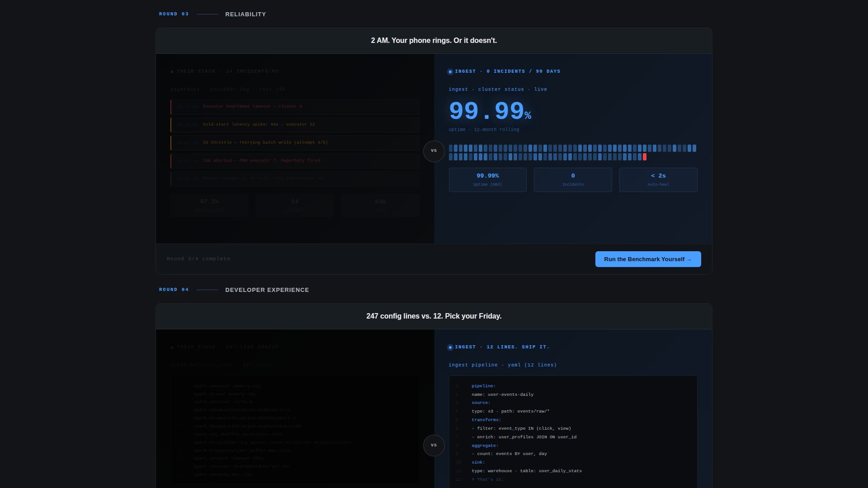The image size is (868, 488).
Task: Click the ROUND 03 label
Action: (x=174, y=14)
